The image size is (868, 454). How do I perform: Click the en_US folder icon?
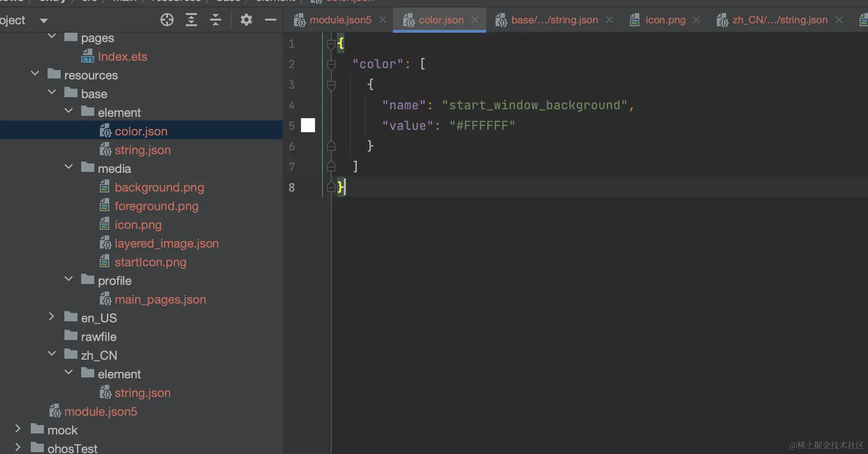tap(71, 317)
